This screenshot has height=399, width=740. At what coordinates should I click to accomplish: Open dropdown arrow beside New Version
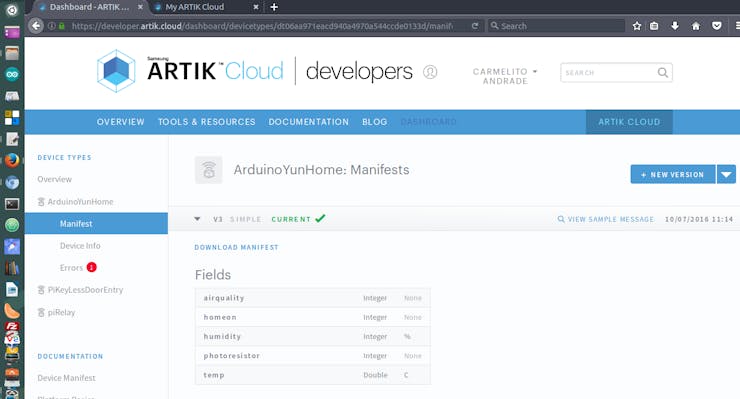[726, 174]
